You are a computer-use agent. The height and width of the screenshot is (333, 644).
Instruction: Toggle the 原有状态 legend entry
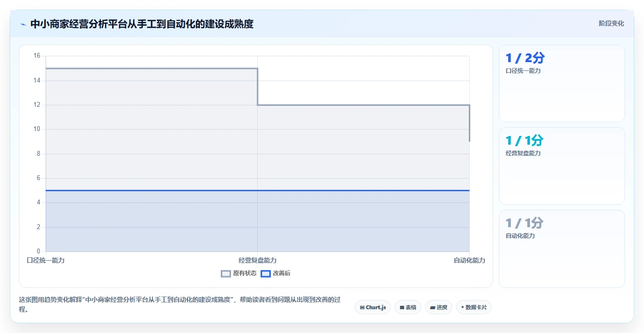click(x=239, y=273)
